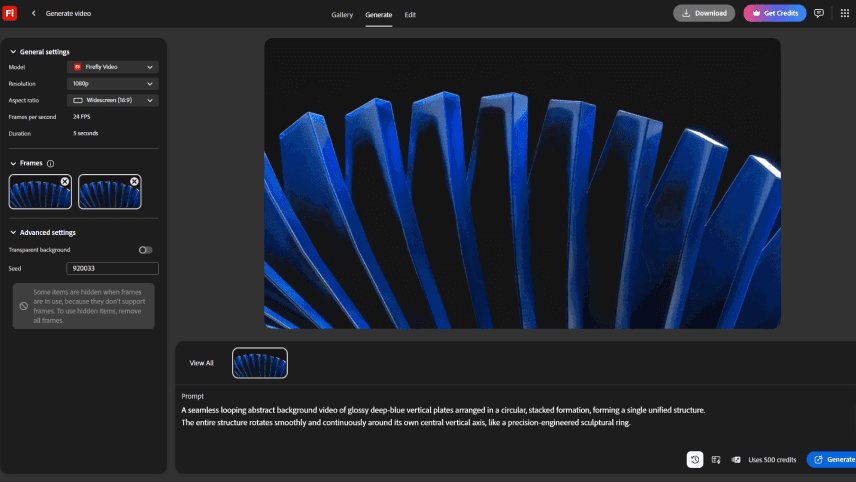The height and width of the screenshot is (482, 856).
Task: Switch to the Edit tab
Action: click(410, 15)
